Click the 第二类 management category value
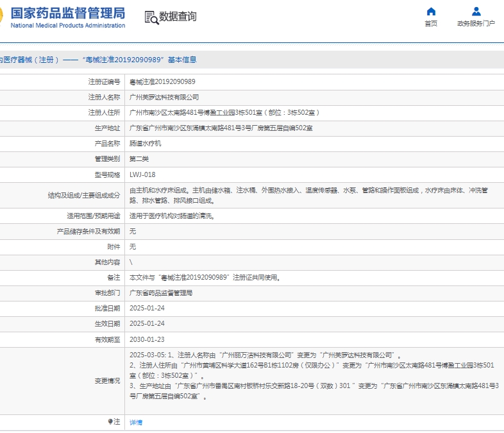Viewport: 504px width, 433px height. (x=139, y=159)
